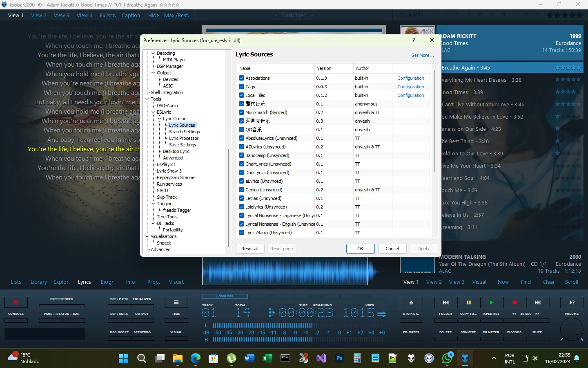Toggle the AZLyrics (Unsynced) checkbox
The width and height of the screenshot is (588, 368).
coord(241,147)
